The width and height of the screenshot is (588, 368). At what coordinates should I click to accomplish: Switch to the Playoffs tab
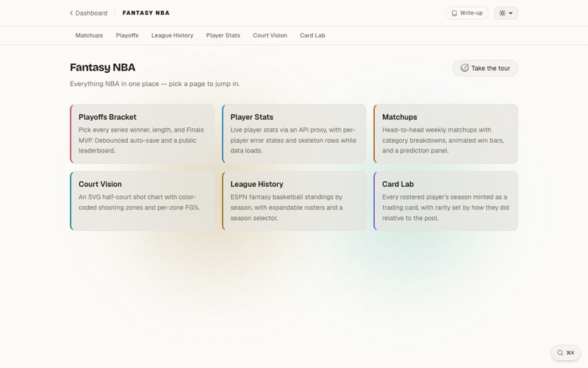127,35
